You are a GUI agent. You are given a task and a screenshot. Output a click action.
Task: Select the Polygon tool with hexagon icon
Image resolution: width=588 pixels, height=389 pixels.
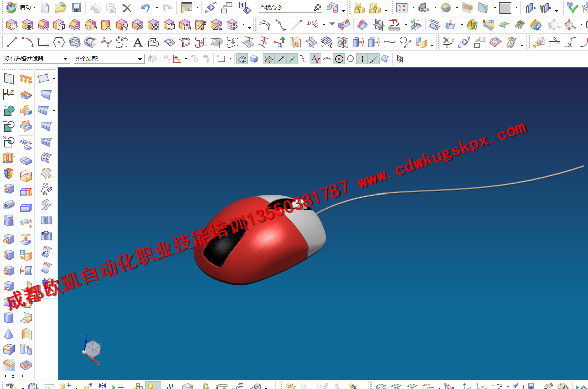[x=59, y=42]
